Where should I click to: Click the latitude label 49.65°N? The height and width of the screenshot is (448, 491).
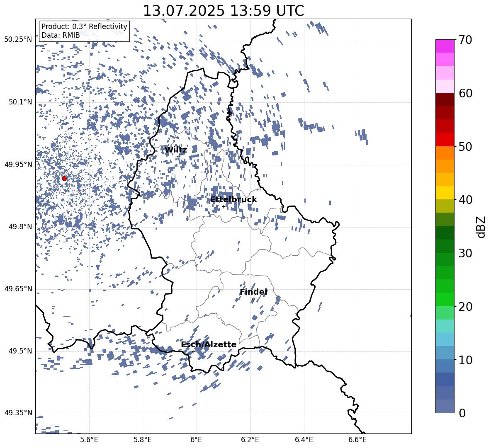coord(18,289)
